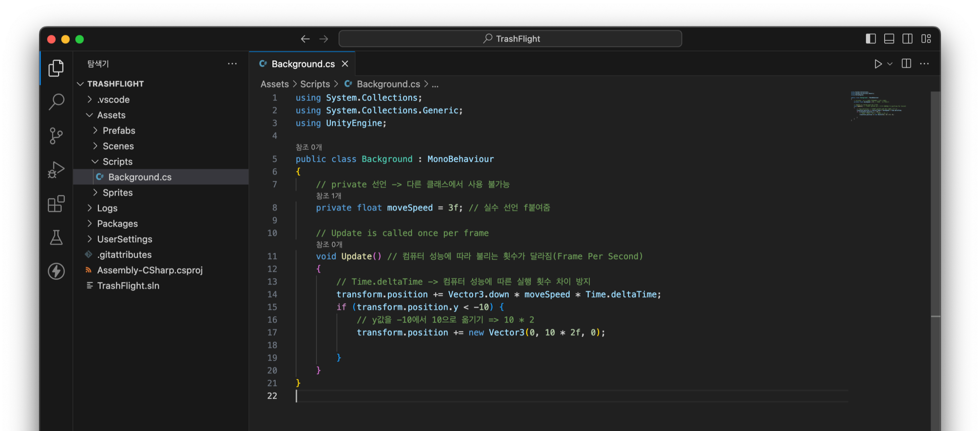Screen dimensions: 980x431
Task: Toggle the bottom panel visibility
Action: (889, 39)
